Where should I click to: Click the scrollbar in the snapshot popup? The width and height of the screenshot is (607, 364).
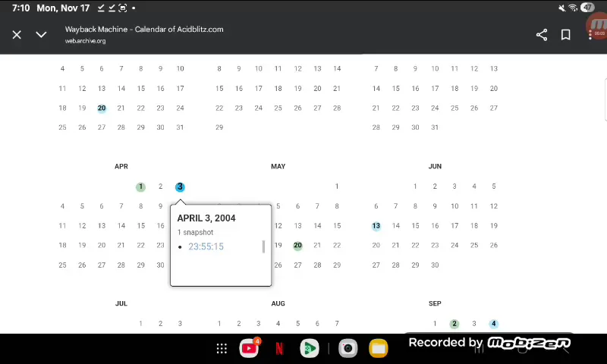(263, 246)
